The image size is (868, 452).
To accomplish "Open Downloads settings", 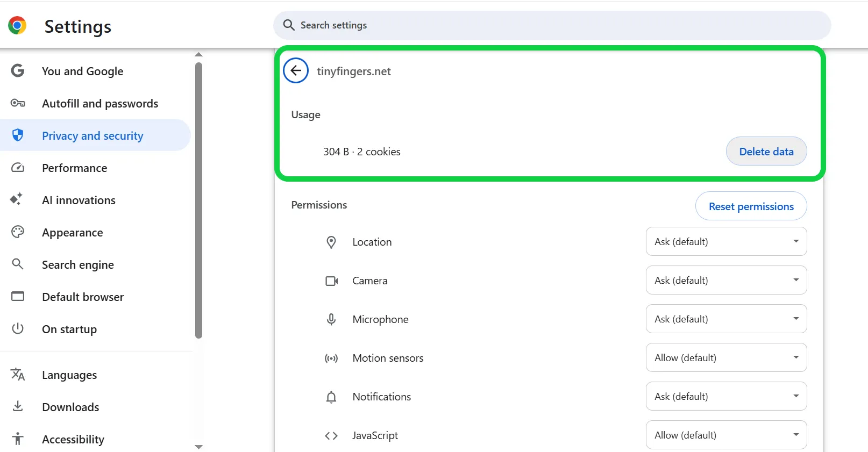I will pos(95,406).
